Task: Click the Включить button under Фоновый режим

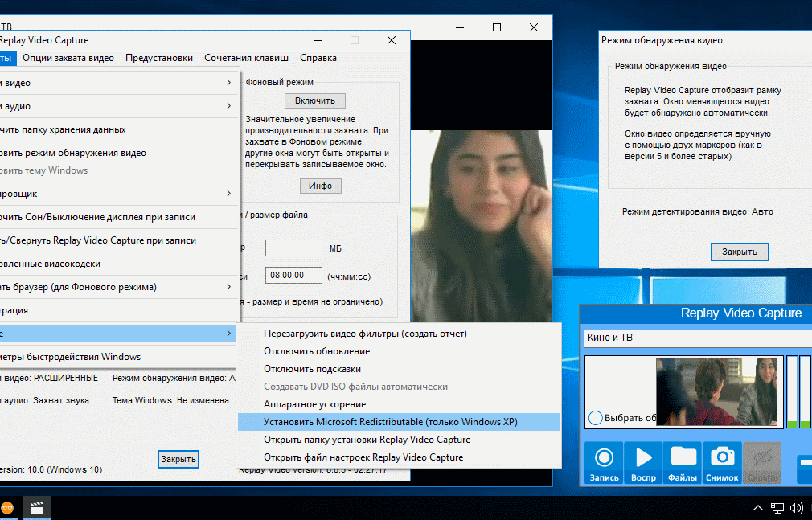Action: tap(315, 100)
